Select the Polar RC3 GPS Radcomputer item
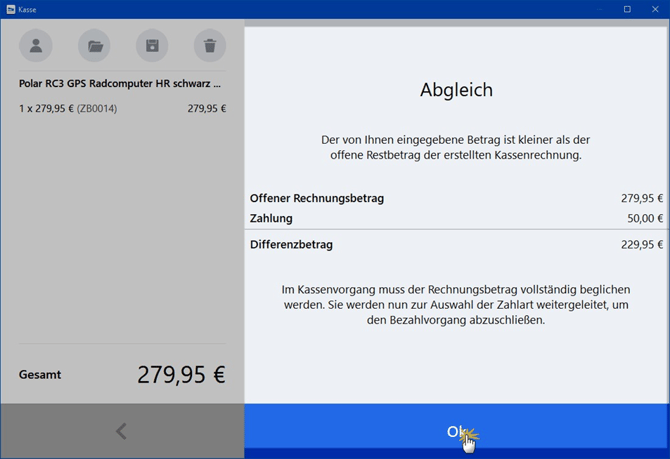The image size is (670, 459). (120, 84)
